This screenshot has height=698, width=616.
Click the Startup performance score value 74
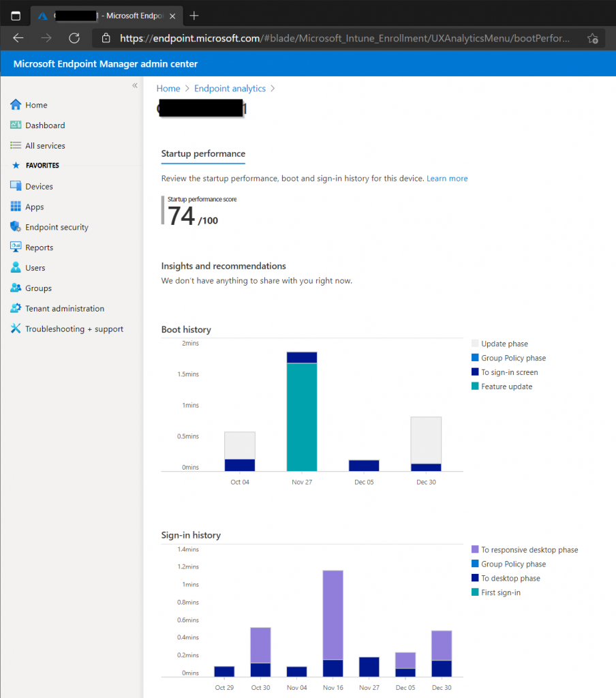[181, 216]
